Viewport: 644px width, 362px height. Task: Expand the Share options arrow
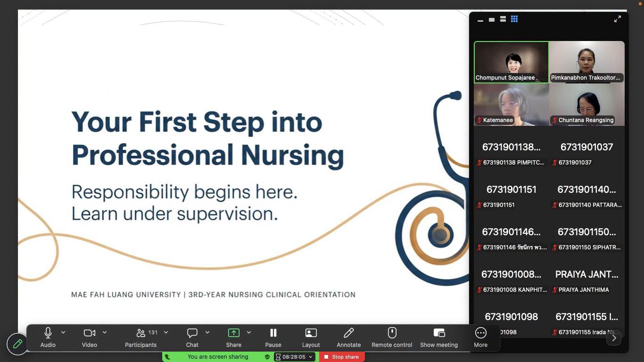[x=249, y=332]
